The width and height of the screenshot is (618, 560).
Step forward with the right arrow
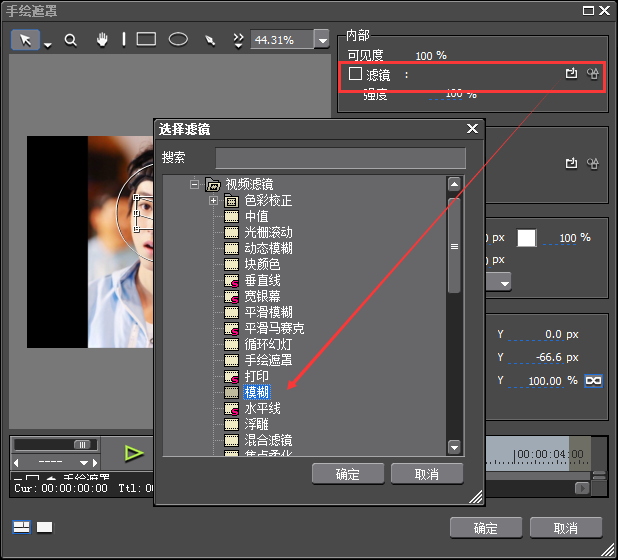click(x=95, y=462)
